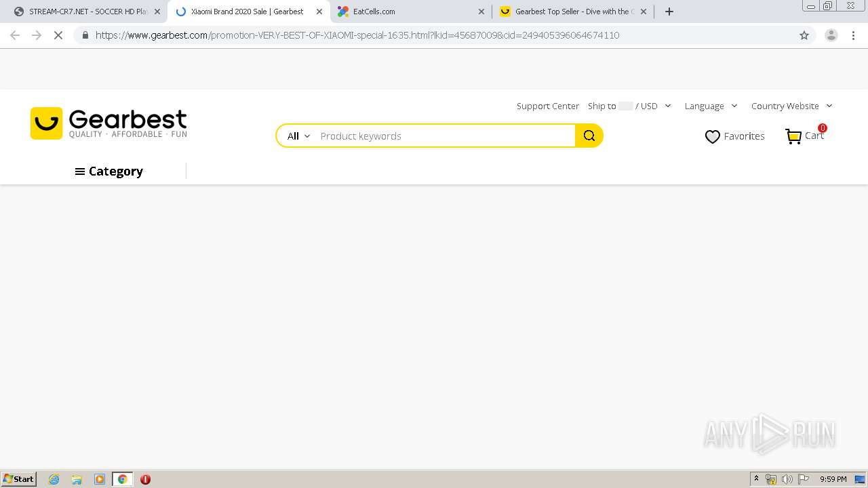The height and width of the screenshot is (488, 868).
Task: Stop loading the page
Action: (58, 35)
